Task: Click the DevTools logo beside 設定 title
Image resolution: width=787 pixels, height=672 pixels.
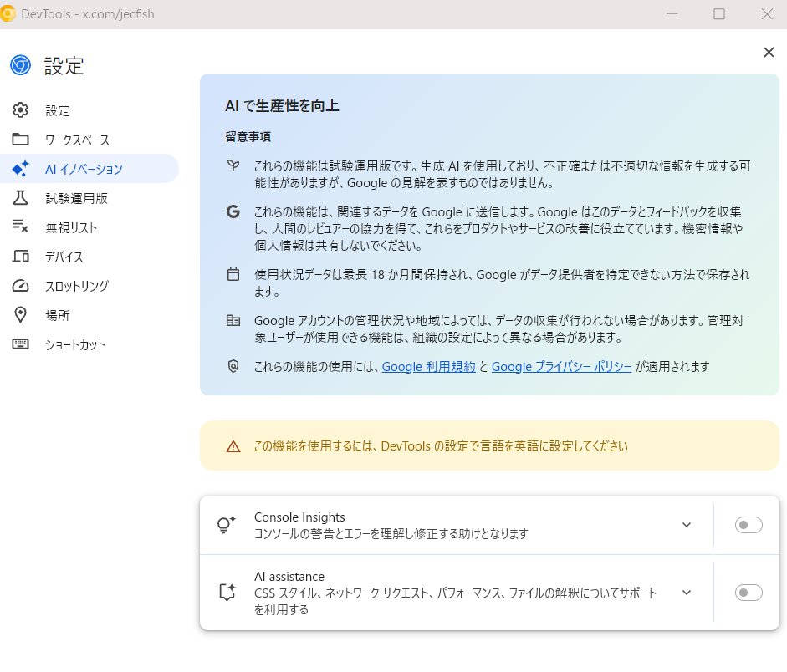Action: click(20, 64)
